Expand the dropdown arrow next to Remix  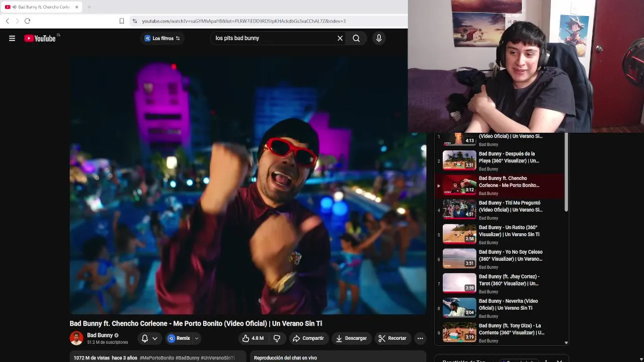tap(197, 338)
